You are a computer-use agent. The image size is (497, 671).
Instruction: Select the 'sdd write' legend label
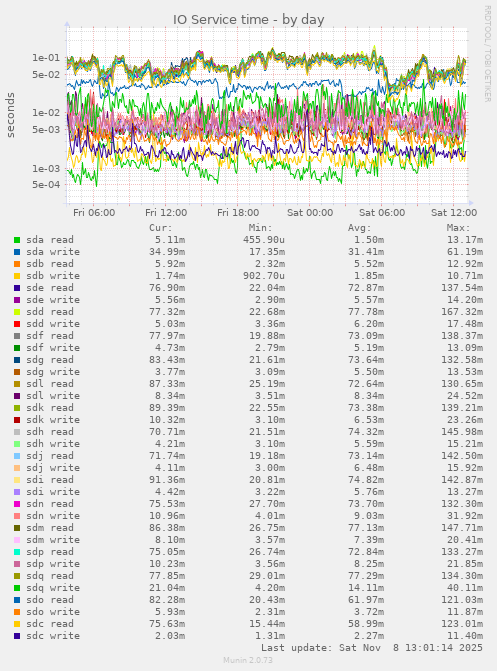point(53,324)
